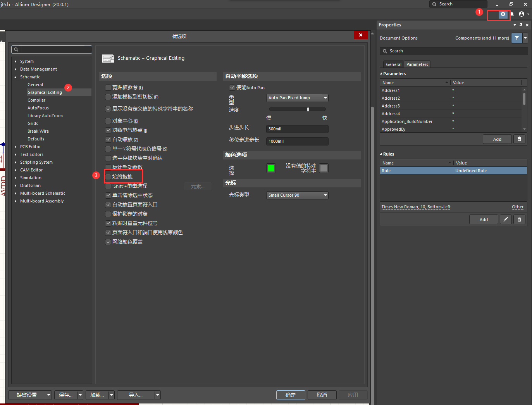
Task: Close the Preferences dialog with red X
Action: [361, 35]
